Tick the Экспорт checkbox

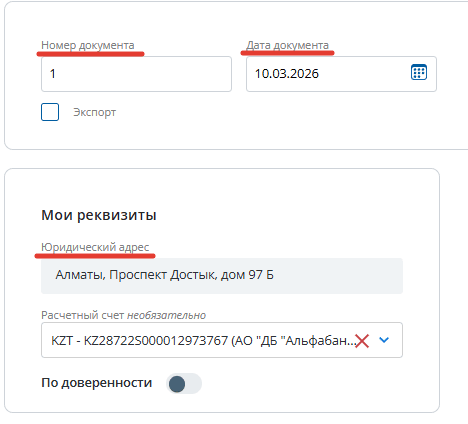50,112
